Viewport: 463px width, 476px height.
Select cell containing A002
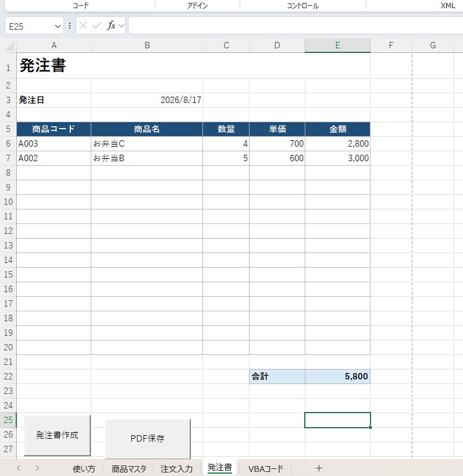[x=54, y=158]
